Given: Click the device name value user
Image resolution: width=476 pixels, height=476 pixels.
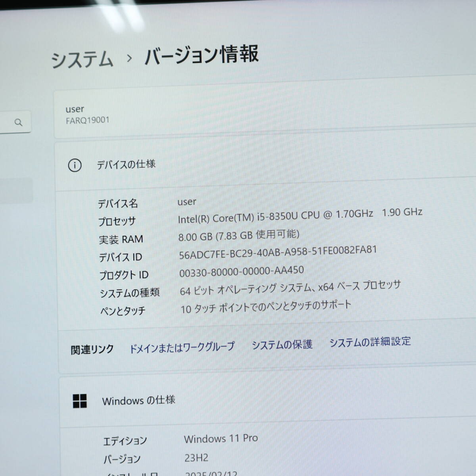Looking at the screenshot, I should click(187, 202).
